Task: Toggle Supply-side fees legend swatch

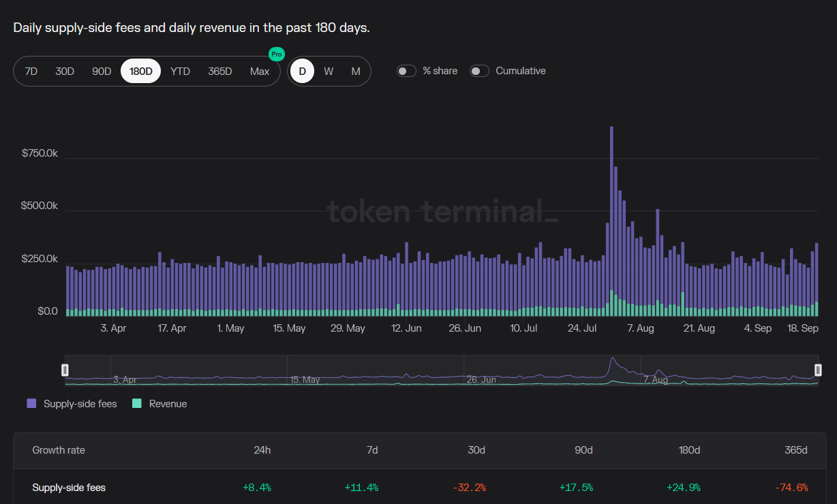Action: click(31, 404)
